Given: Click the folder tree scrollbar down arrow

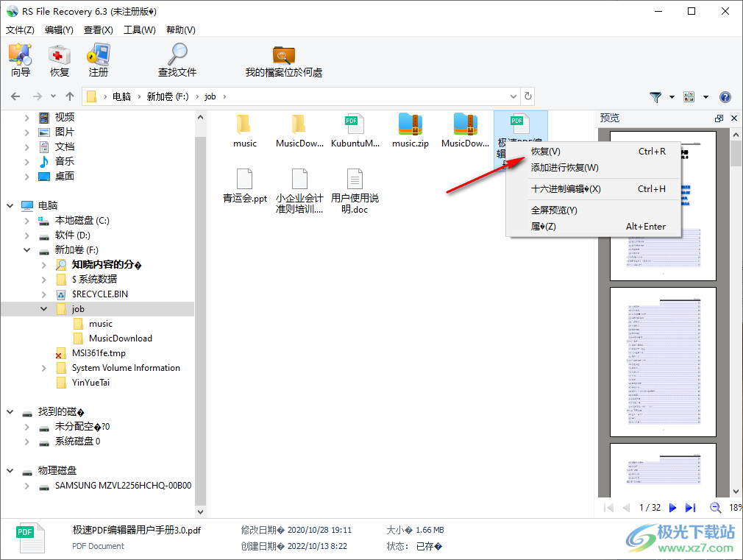Looking at the screenshot, I should [x=200, y=511].
